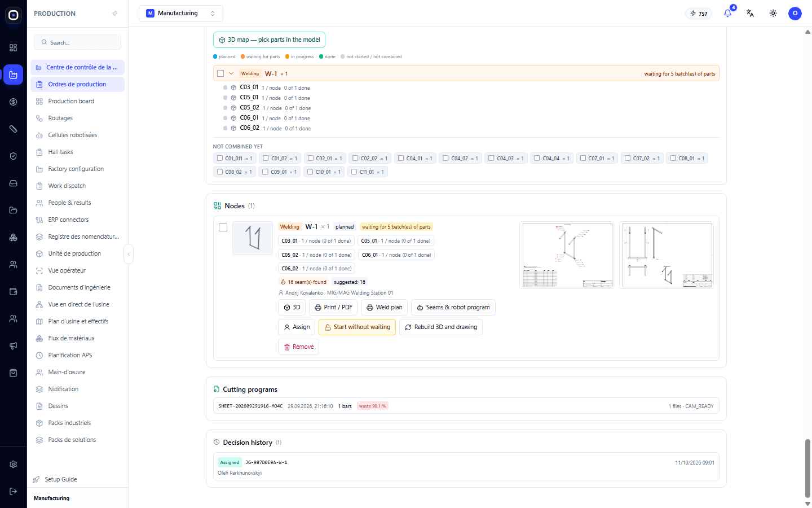This screenshot has height=508, width=812.
Task: Open the Weld plan button
Action: (385, 308)
